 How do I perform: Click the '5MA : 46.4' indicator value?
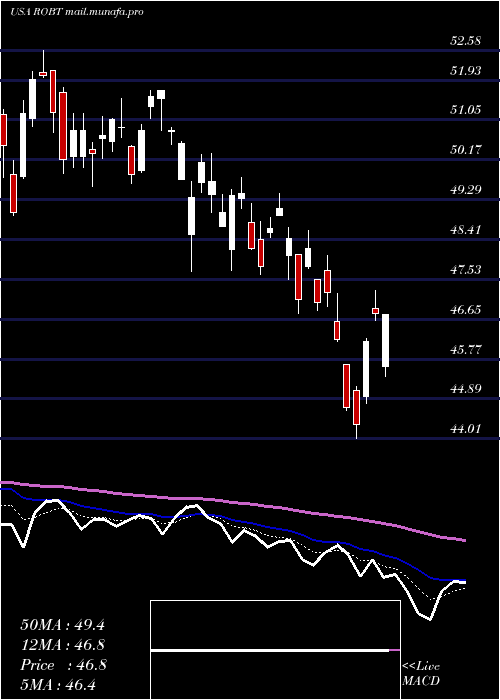(x=58, y=685)
